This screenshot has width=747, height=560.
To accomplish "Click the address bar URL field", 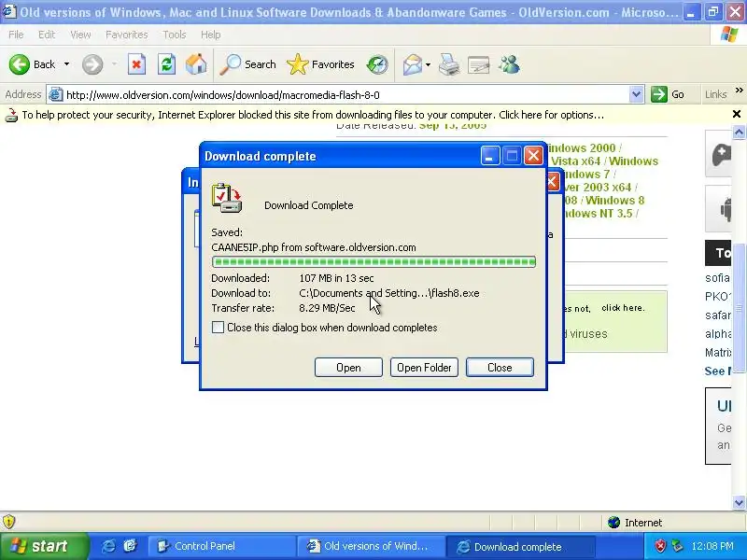I will [x=345, y=95].
